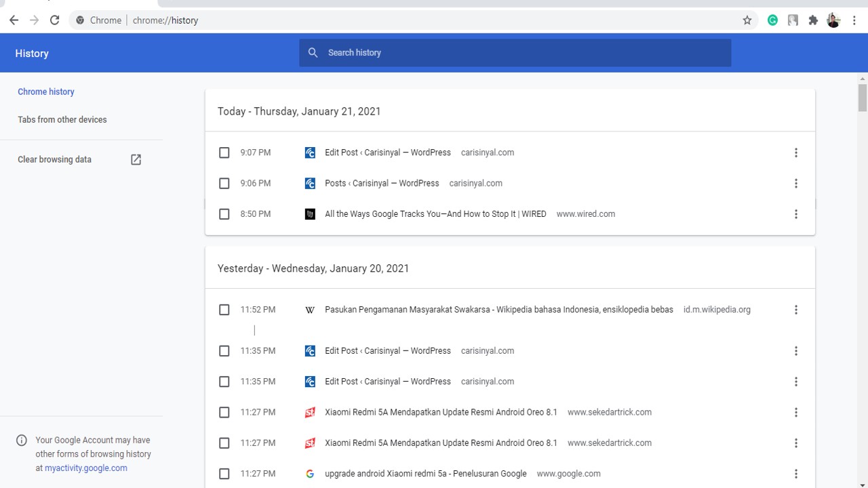This screenshot has width=868, height=488.
Task: Tick the checkbox for 9:06 PM Posts entry
Action: pos(224,183)
